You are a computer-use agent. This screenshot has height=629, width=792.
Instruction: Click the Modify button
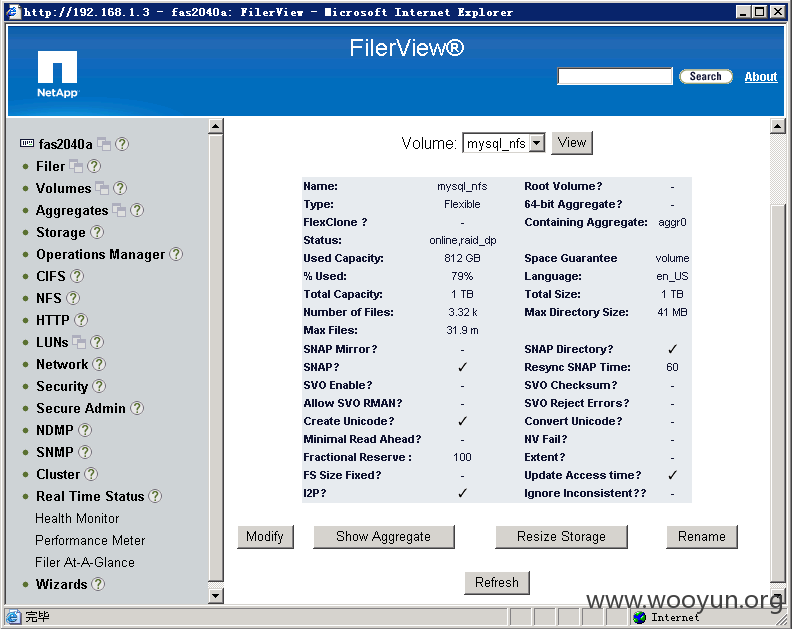265,537
